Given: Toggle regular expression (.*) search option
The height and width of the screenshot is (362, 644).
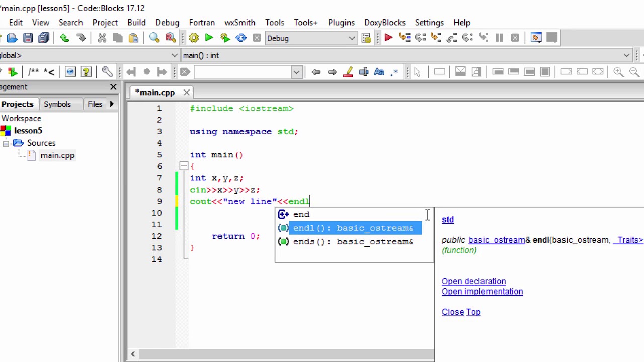Looking at the screenshot, I should 395,72.
